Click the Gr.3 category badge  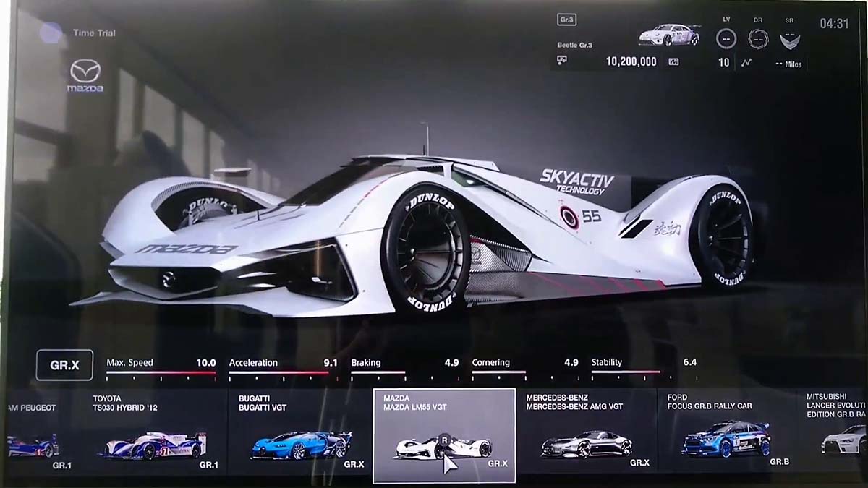[567, 20]
